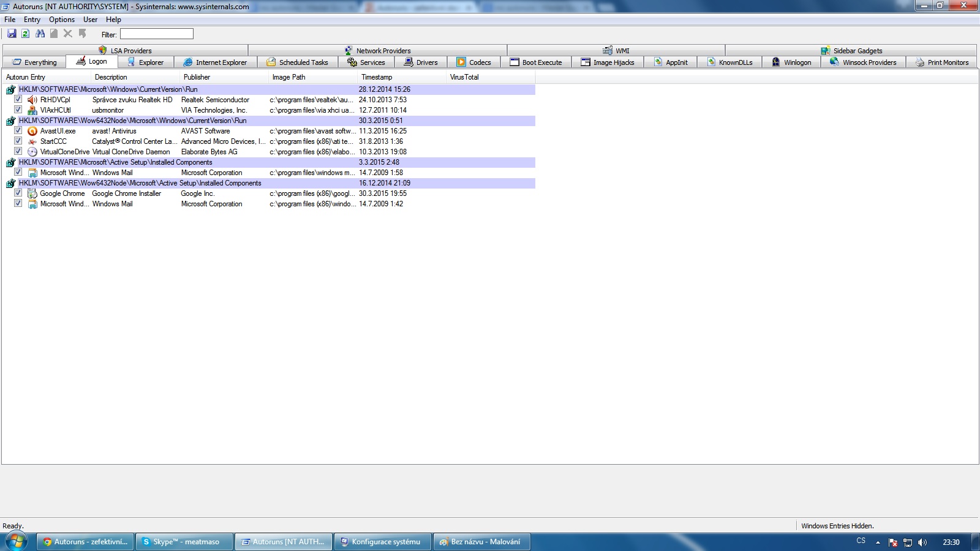The image size is (980, 551).
Task: Open the Malování taskbar button
Action: point(482,542)
